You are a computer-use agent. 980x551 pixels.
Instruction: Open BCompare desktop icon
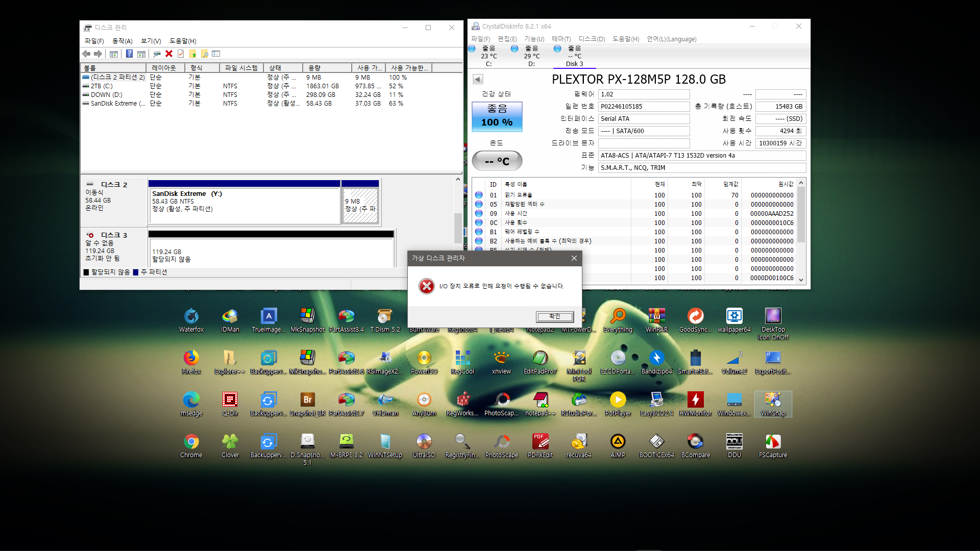click(x=695, y=446)
